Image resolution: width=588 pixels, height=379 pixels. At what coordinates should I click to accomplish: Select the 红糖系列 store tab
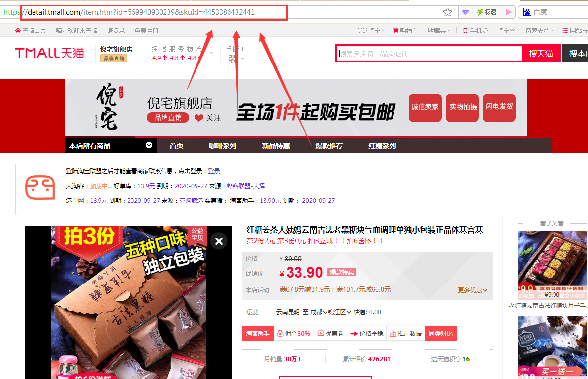coord(382,146)
